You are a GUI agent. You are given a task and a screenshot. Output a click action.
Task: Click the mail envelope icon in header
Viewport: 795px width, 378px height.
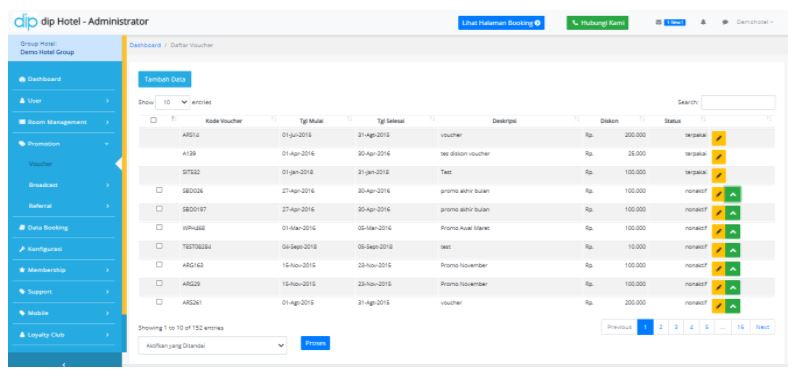(659, 22)
